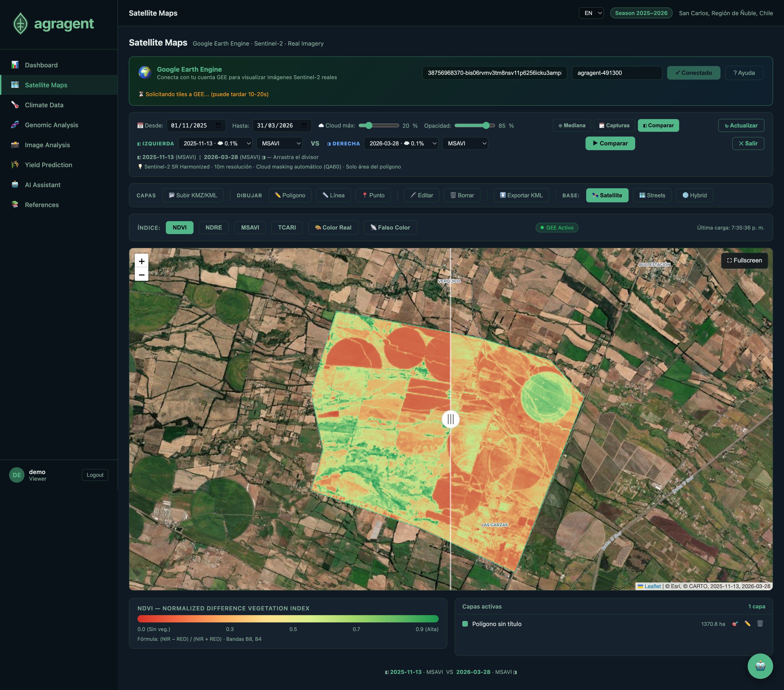Screen dimensions: 784x690
Task: Enable the Falso Color view
Action: click(390, 228)
